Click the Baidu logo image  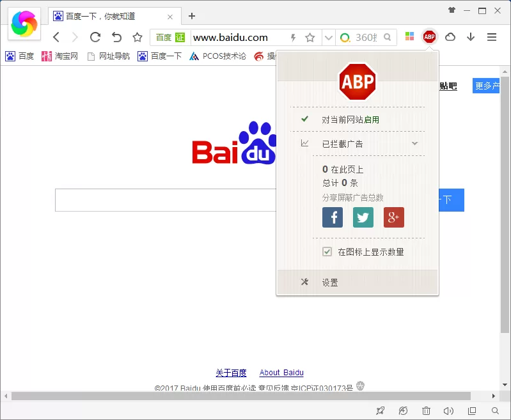coord(234,143)
